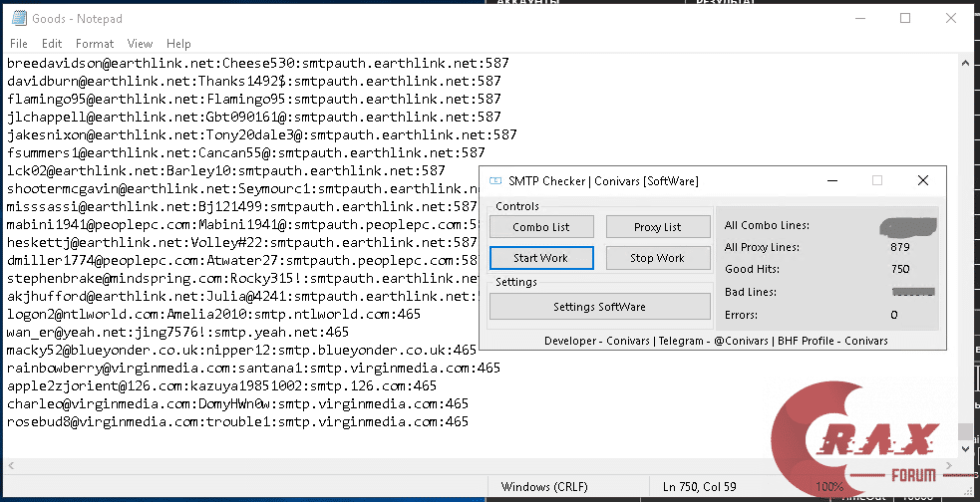Click the Combo List button
Image resolution: width=980 pixels, height=502 pixels.
(540, 227)
